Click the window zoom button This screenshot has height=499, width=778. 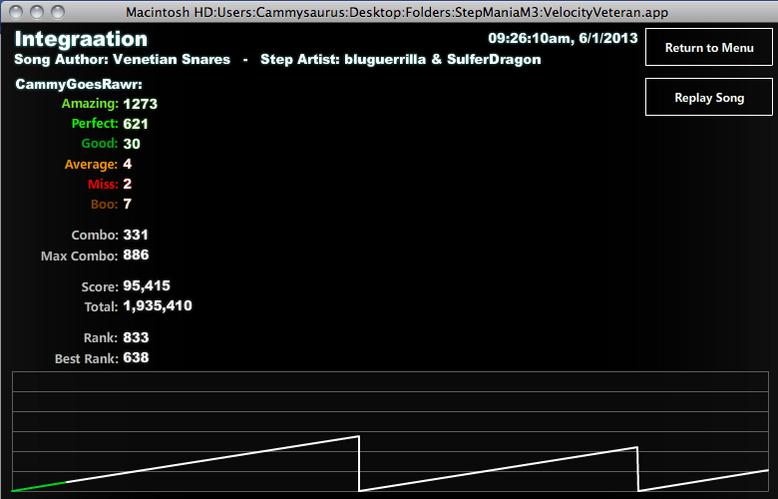tap(58, 11)
